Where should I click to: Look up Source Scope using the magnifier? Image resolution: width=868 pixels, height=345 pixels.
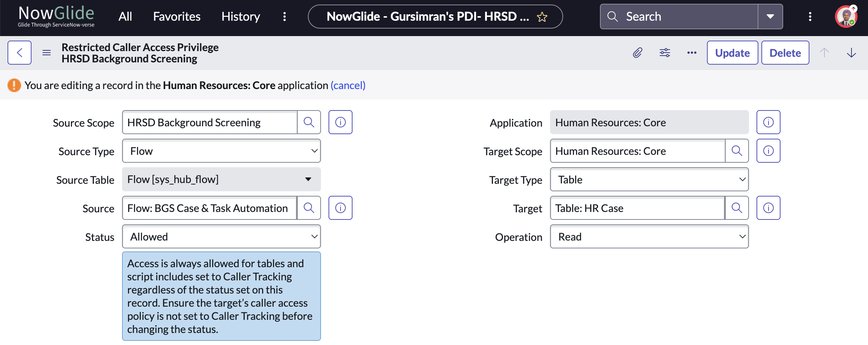click(x=309, y=122)
